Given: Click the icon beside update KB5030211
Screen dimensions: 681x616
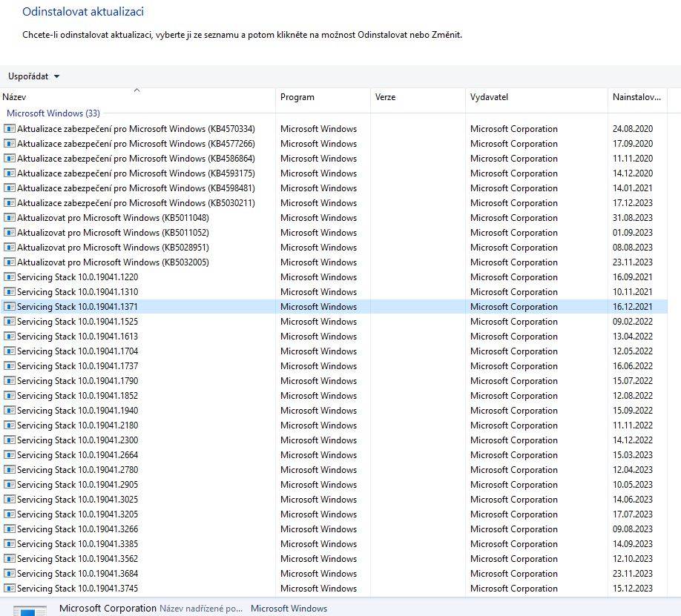Looking at the screenshot, I should point(10,202).
